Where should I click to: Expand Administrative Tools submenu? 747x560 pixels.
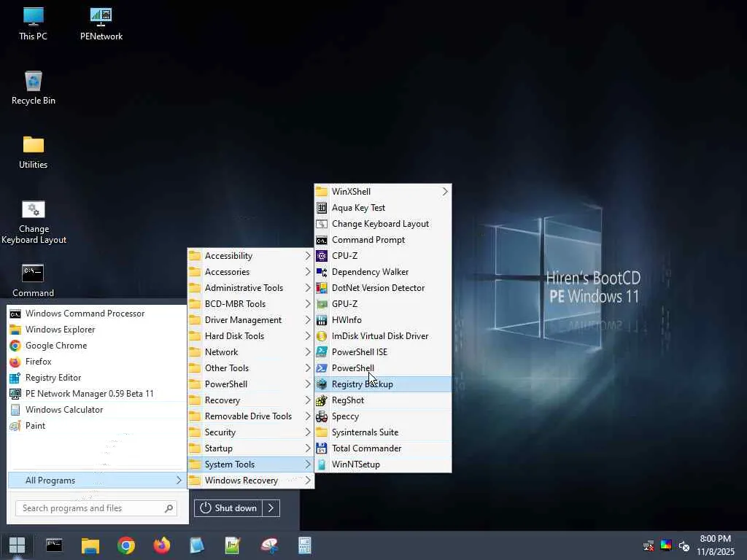pyautogui.click(x=251, y=287)
